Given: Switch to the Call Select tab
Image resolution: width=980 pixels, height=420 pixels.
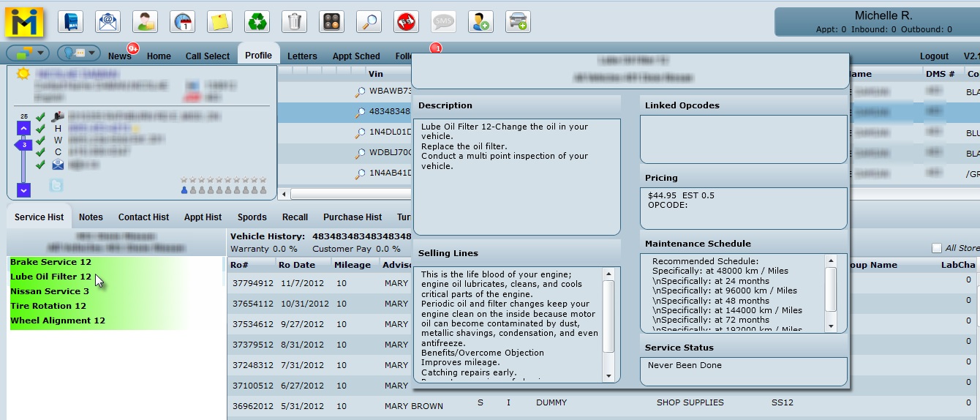Looking at the screenshot, I should pos(207,56).
